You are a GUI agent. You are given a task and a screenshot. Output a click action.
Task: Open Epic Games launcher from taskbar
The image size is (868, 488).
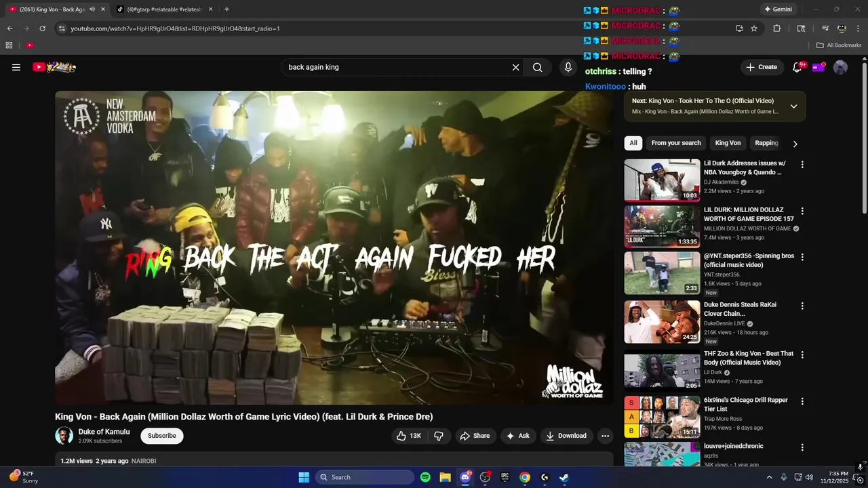pos(505,477)
